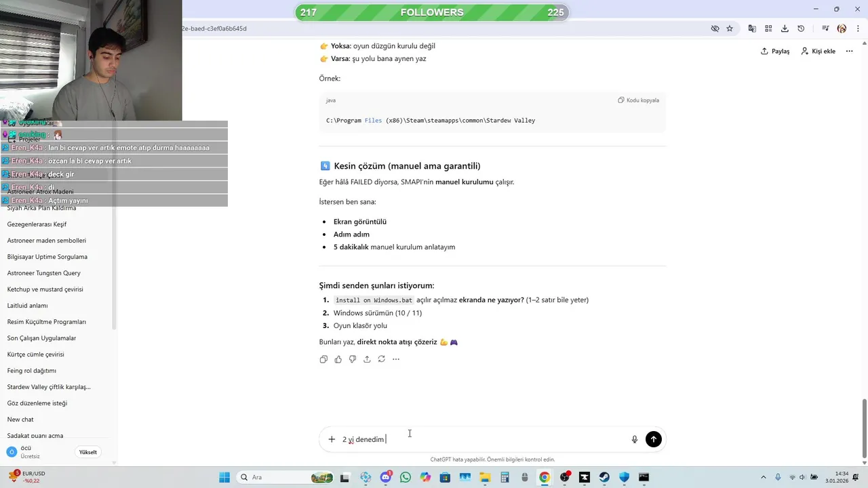Click the scroll-up arrow of the page scrollbar
Screen dimensions: 868x488
click(x=864, y=43)
